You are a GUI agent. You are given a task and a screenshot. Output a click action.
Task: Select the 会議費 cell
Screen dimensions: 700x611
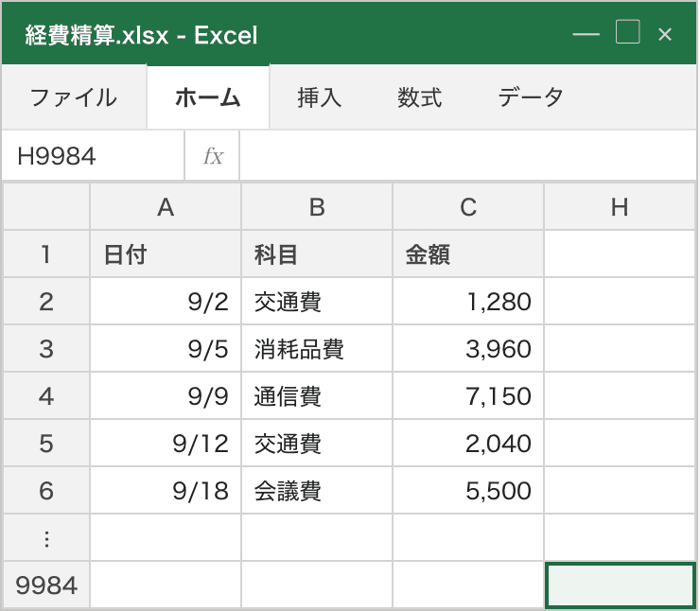click(317, 491)
